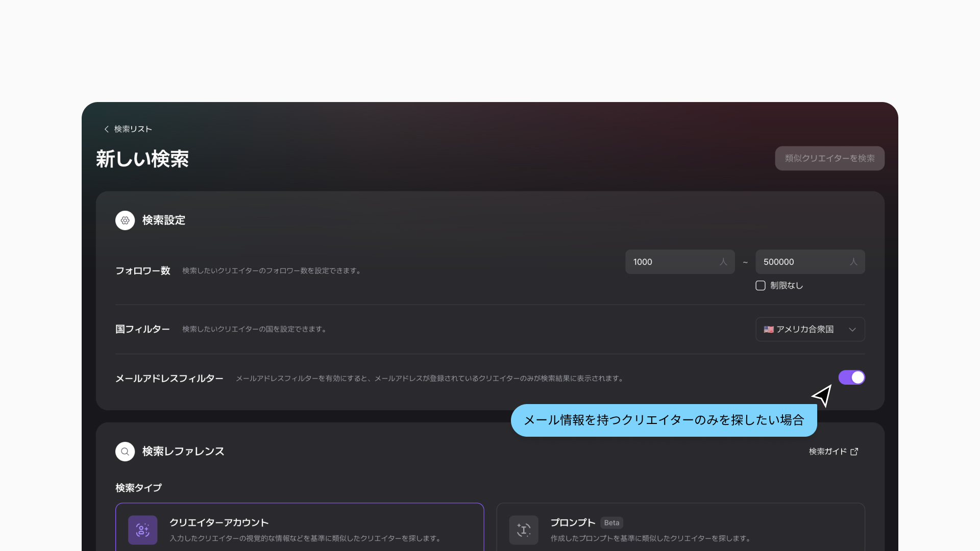This screenshot has width=980, height=551.
Task: Click the back chevron beside 検索リスト
Action: (106, 129)
